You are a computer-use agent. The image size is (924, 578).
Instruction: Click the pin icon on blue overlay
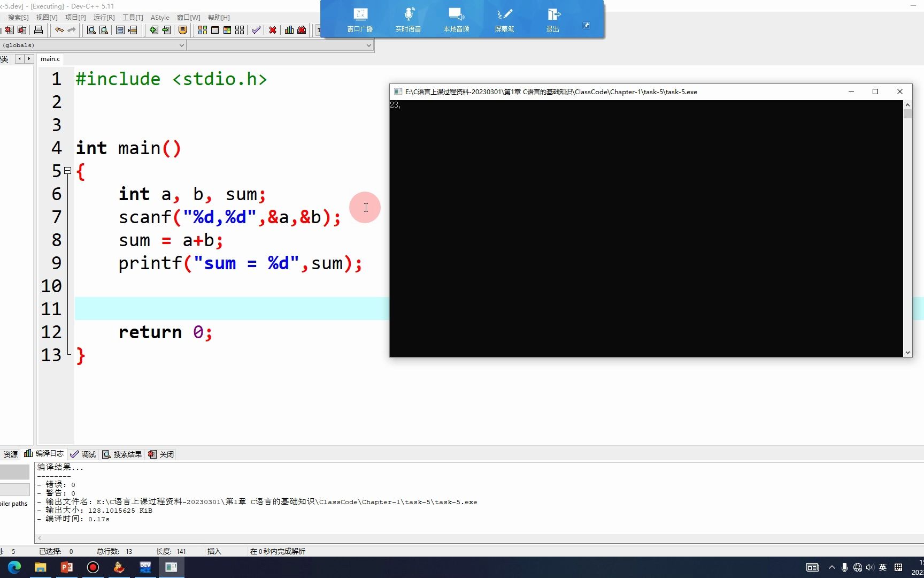(x=586, y=25)
